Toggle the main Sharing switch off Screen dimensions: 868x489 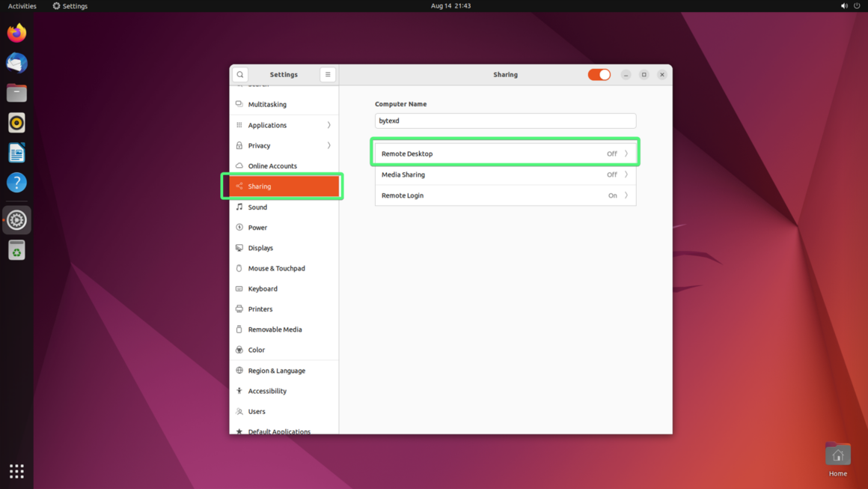[x=599, y=74]
